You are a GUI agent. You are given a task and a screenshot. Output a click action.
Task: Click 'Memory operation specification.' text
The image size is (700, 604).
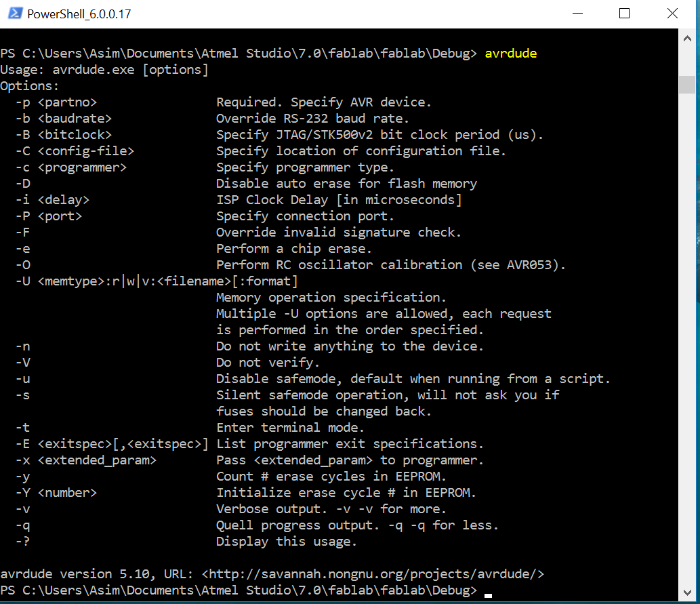(x=331, y=298)
